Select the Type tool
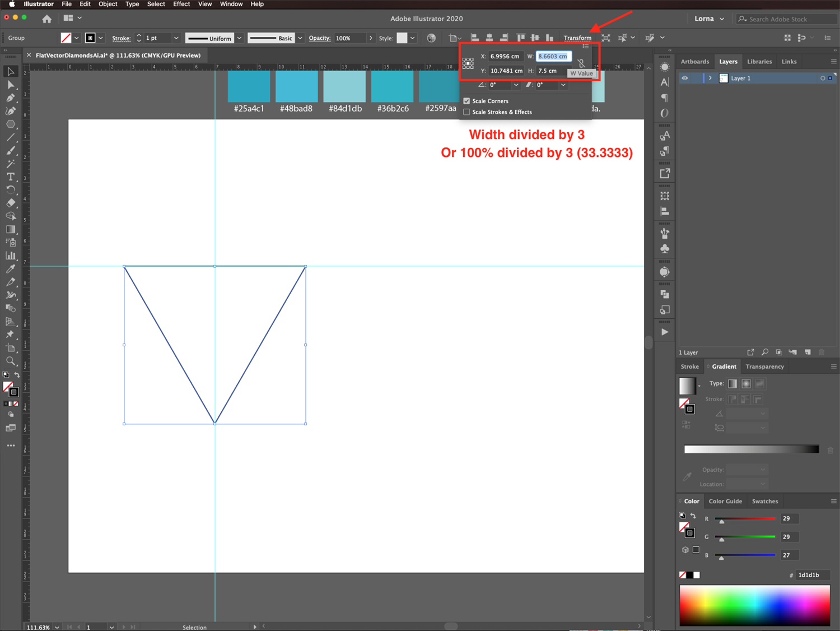840x631 pixels. (11, 177)
